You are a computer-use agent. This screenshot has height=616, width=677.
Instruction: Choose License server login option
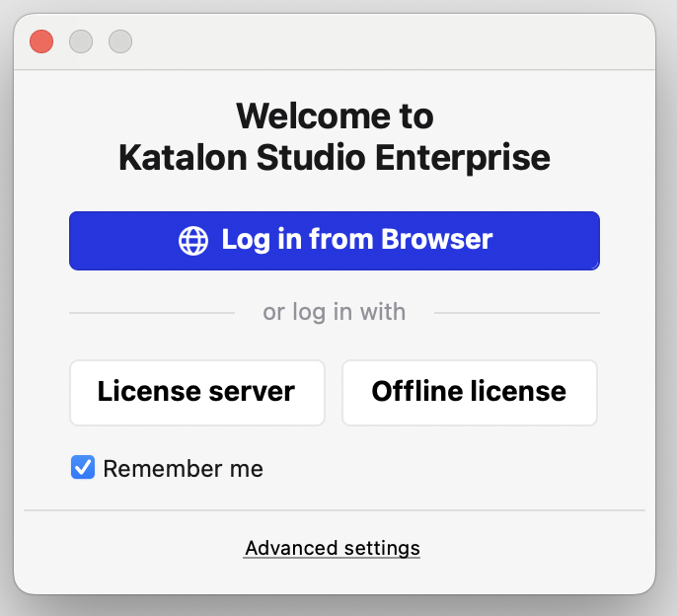(x=197, y=393)
